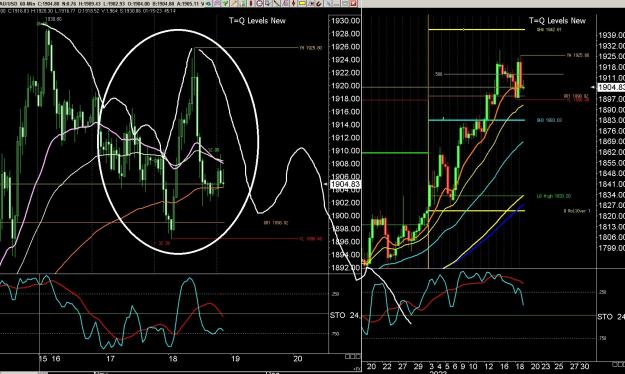
Task: Click the red candlestick bar toolbar icon
Action: point(251,3)
